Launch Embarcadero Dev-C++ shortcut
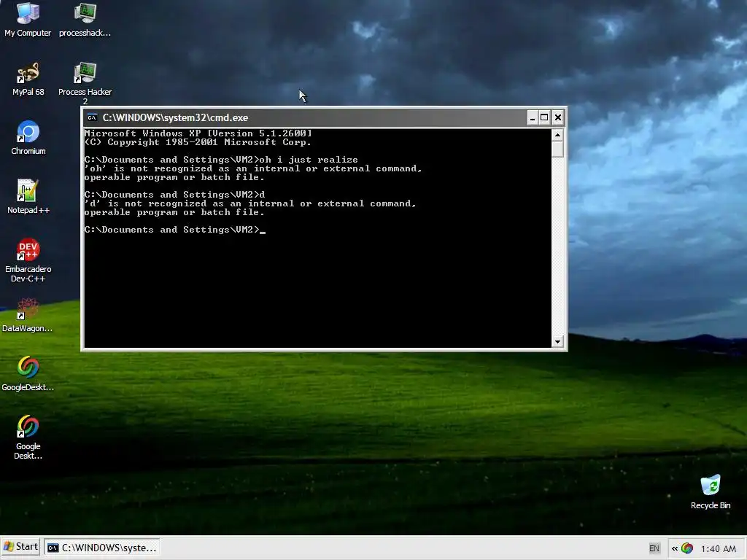This screenshot has height=560, width=747. (x=28, y=260)
